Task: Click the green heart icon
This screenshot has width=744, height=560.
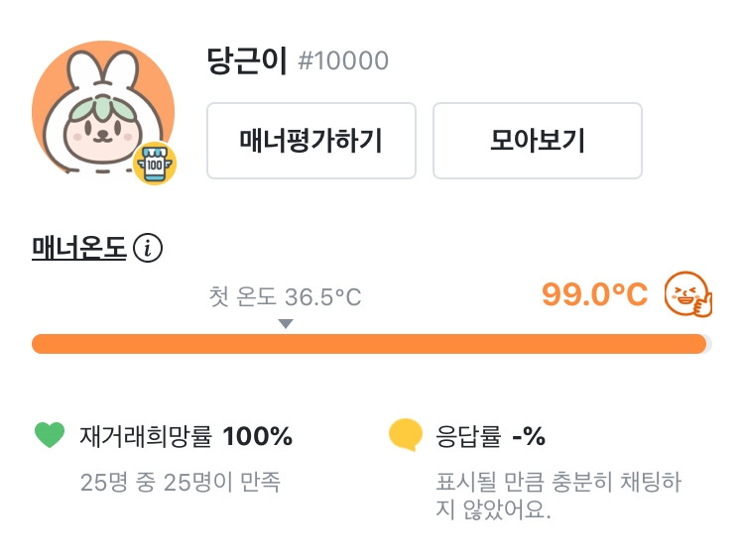Action: click(49, 435)
